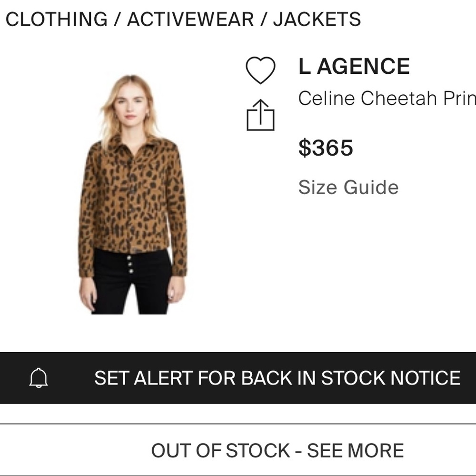Image resolution: width=476 pixels, height=476 pixels.
Task: Activate the share icon below the heart
Action: point(260,113)
